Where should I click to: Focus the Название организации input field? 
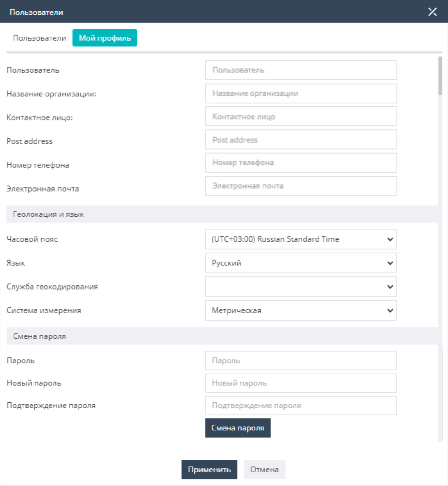(301, 93)
